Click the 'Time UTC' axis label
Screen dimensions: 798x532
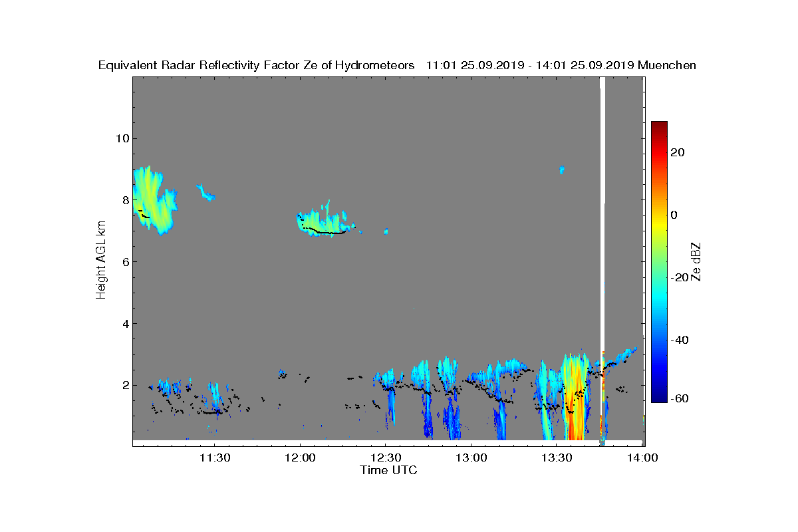(x=389, y=470)
